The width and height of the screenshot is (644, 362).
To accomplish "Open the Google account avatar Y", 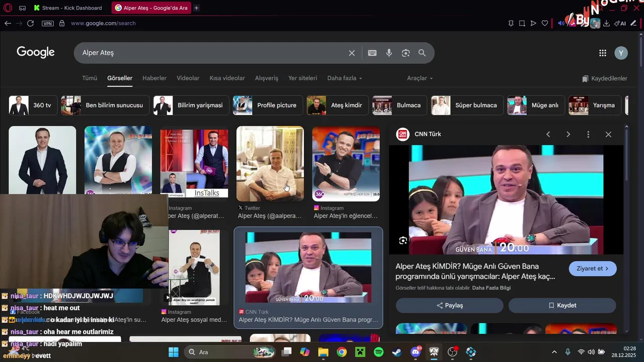I will (x=621, y=53).
